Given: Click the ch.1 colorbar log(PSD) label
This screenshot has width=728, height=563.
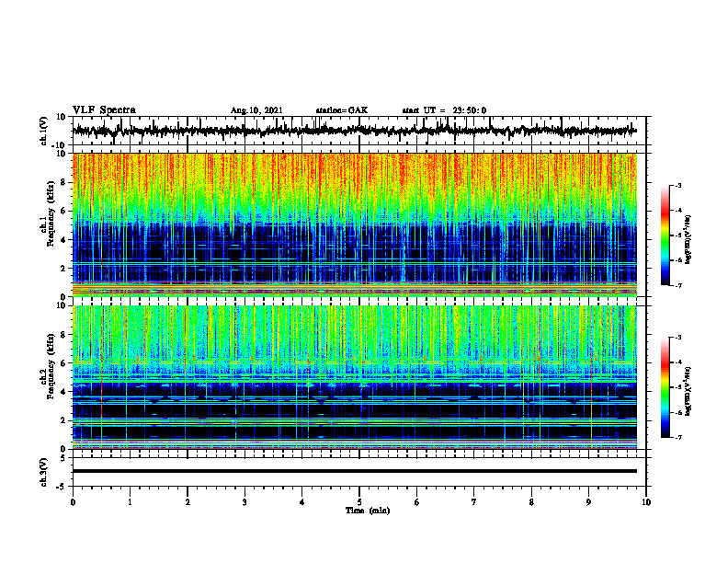Looking at the screenshot, I should point(688,239).
